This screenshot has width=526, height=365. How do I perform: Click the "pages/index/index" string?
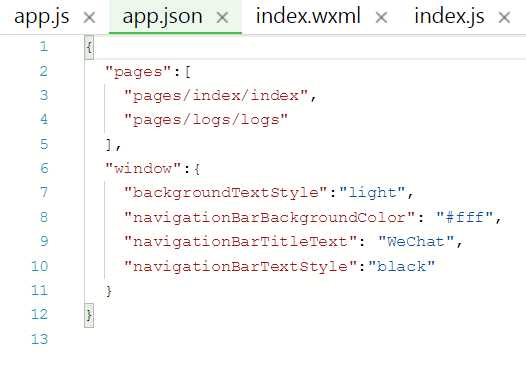tap(216, 96)
